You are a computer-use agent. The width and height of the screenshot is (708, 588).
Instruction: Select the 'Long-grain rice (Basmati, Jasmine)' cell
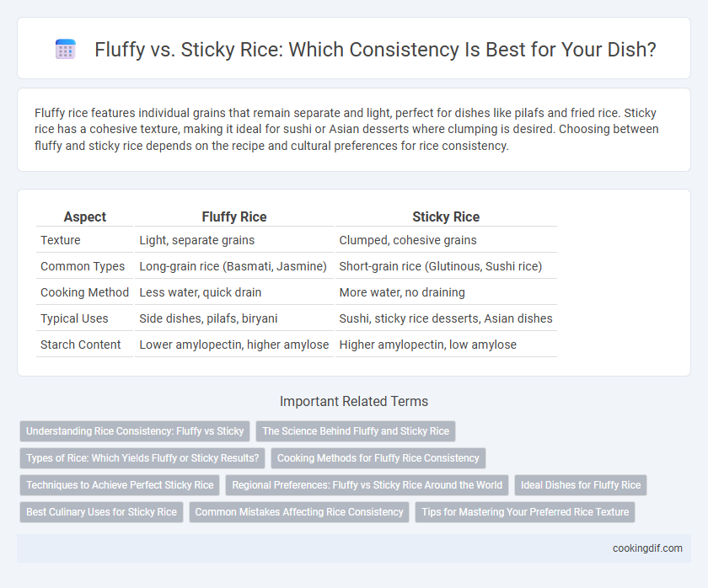(233, 266)
